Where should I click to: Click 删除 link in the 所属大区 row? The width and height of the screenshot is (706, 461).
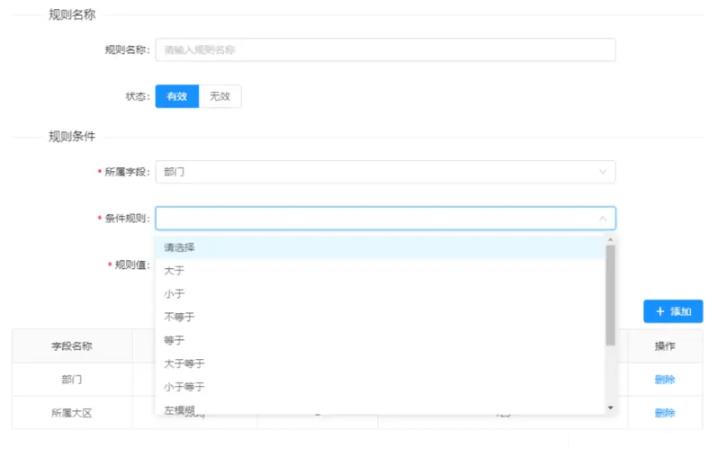665,412
